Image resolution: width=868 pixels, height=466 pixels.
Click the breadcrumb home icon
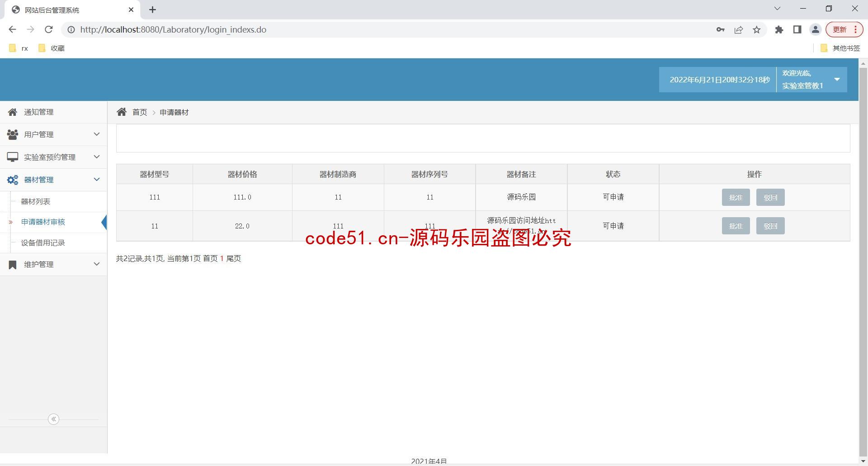click(122, 112)
